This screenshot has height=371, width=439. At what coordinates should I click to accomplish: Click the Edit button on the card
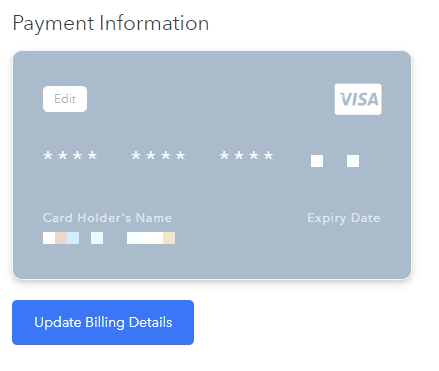(65, 99)
